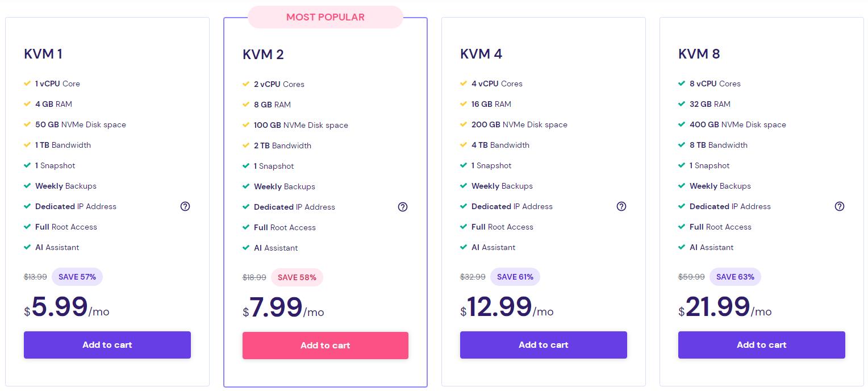Add the KVM 1 plan to cart

pos(107,345)
